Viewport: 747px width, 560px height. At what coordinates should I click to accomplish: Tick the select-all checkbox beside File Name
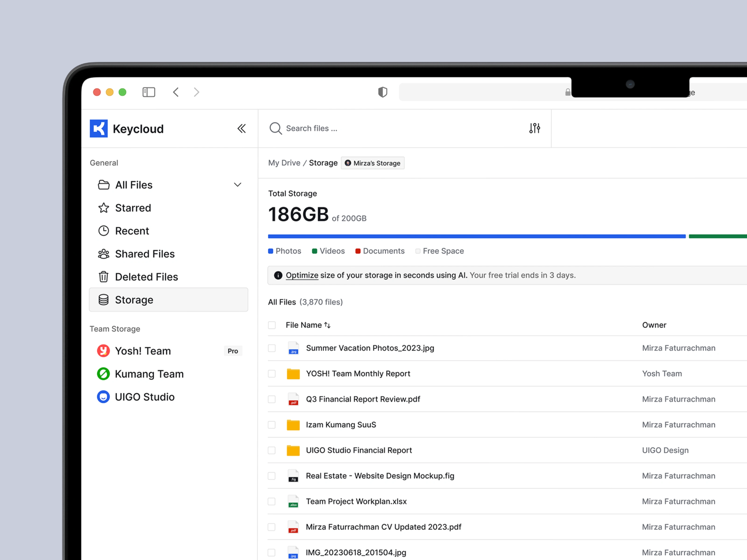coord(271,325)
